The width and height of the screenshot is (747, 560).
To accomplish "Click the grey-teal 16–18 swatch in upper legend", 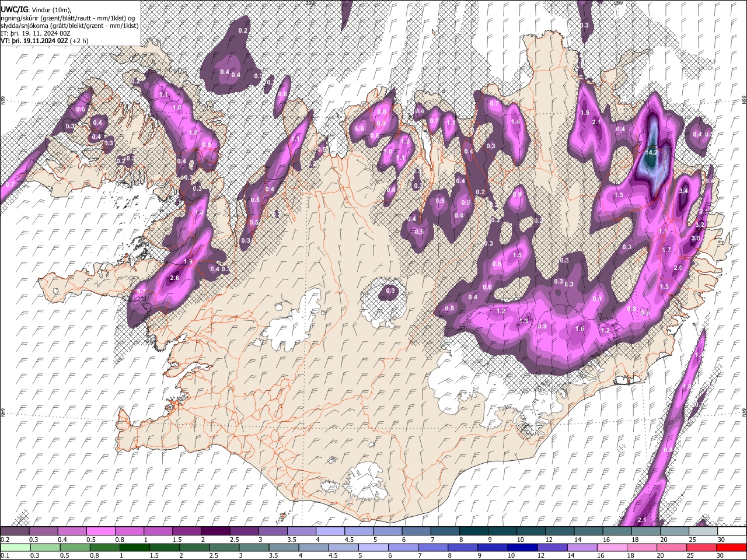I will (x=617, y=531).
